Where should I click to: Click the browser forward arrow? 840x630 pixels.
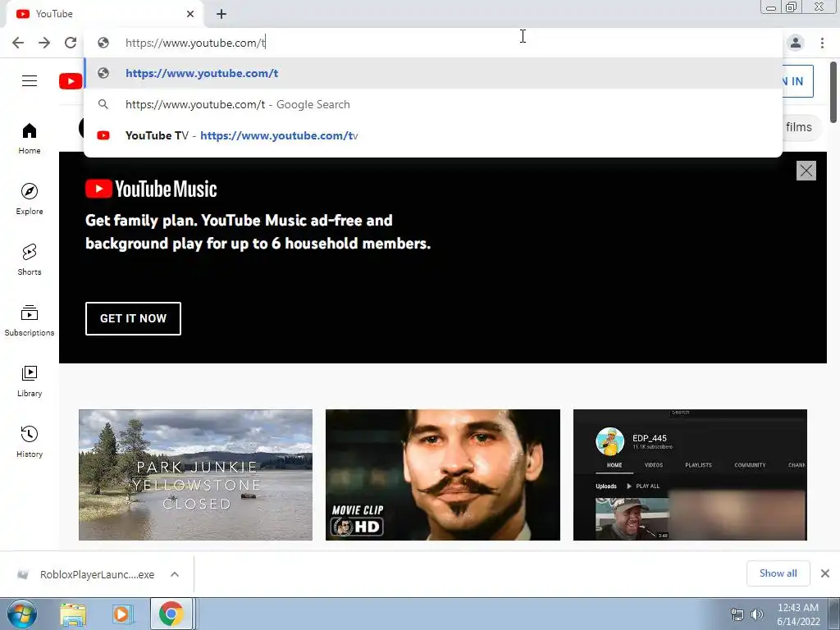coord(44,43)
